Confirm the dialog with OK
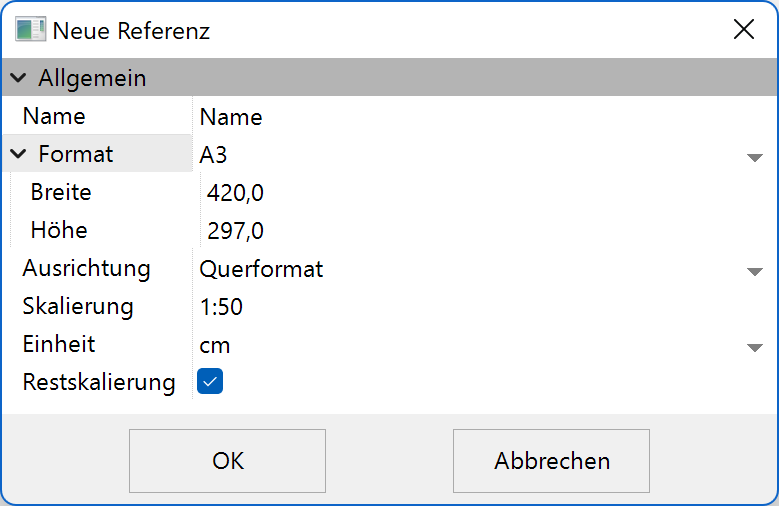The width and height of the screenshot is (779, 506). (227, 461)
